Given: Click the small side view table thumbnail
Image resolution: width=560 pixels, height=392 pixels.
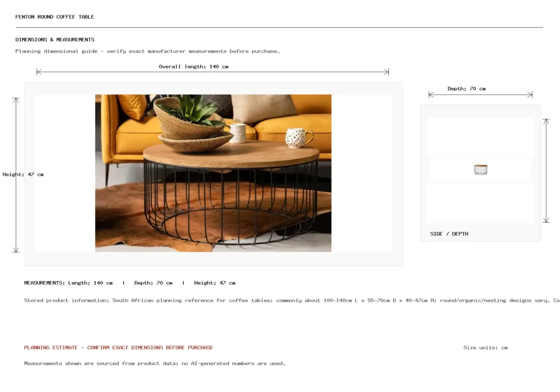Looking at the screenshot, I should pos(481,169).
